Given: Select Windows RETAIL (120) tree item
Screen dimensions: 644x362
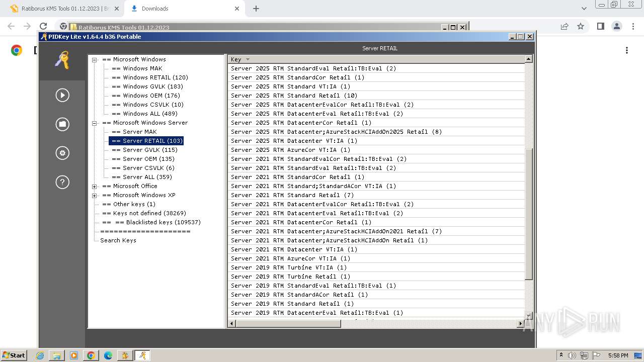Looking at the screenshot, I should 150,77.
